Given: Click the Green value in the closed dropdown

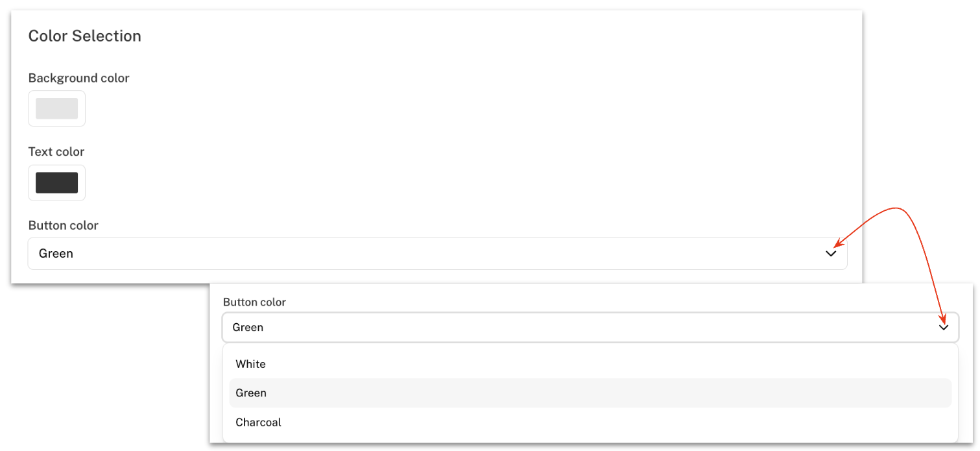Looking at the screenshot, I should click(x=56, y=253).
